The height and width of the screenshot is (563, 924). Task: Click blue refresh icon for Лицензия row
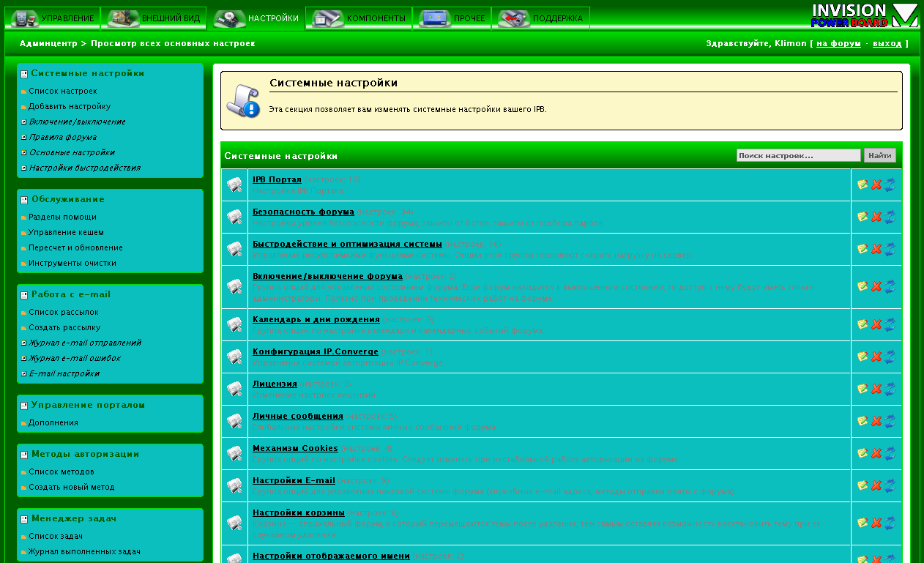[x=890, y=389]
